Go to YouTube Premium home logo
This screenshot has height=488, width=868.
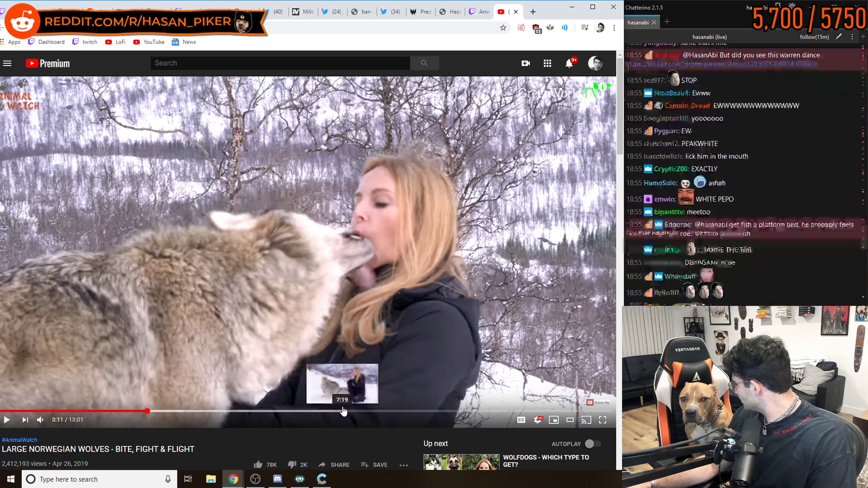click(x=48, y=63)
